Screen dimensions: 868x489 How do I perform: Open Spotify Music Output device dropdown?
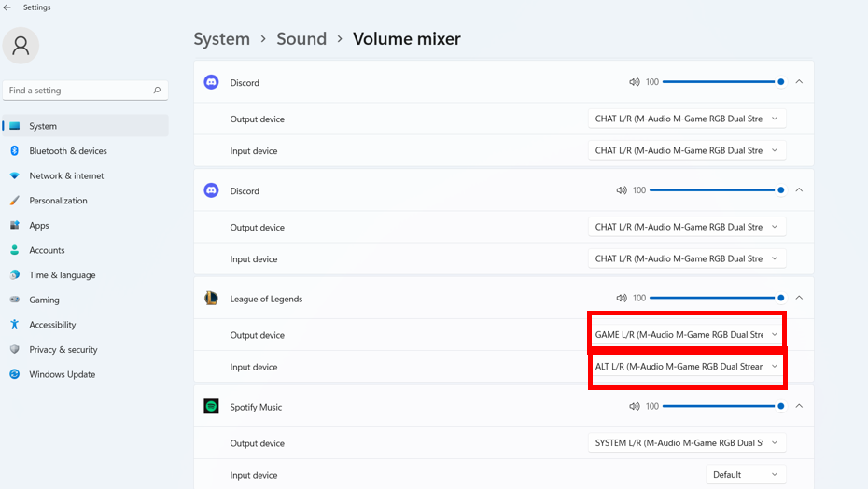pos(687,442)
